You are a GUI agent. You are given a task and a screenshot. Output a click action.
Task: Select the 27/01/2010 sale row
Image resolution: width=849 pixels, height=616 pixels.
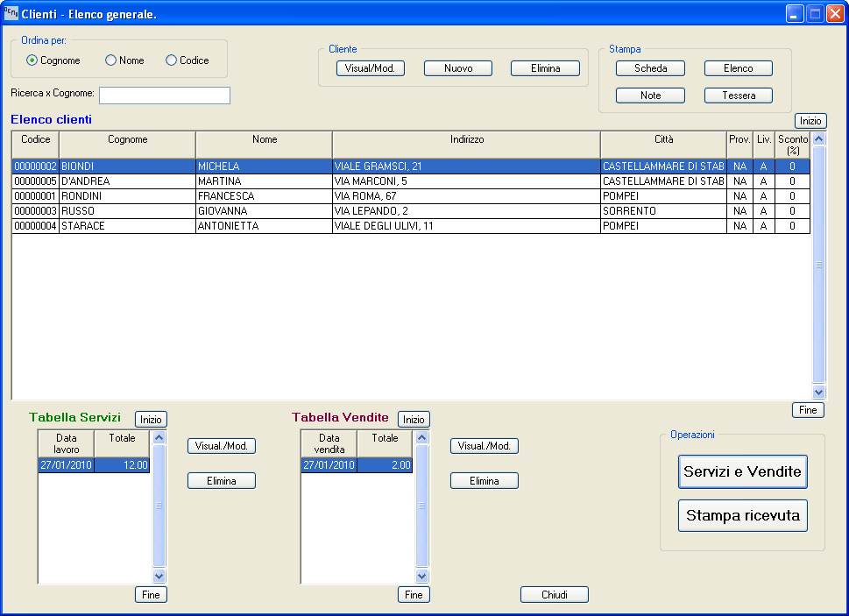pyautogui.click(x=357, y=465)
